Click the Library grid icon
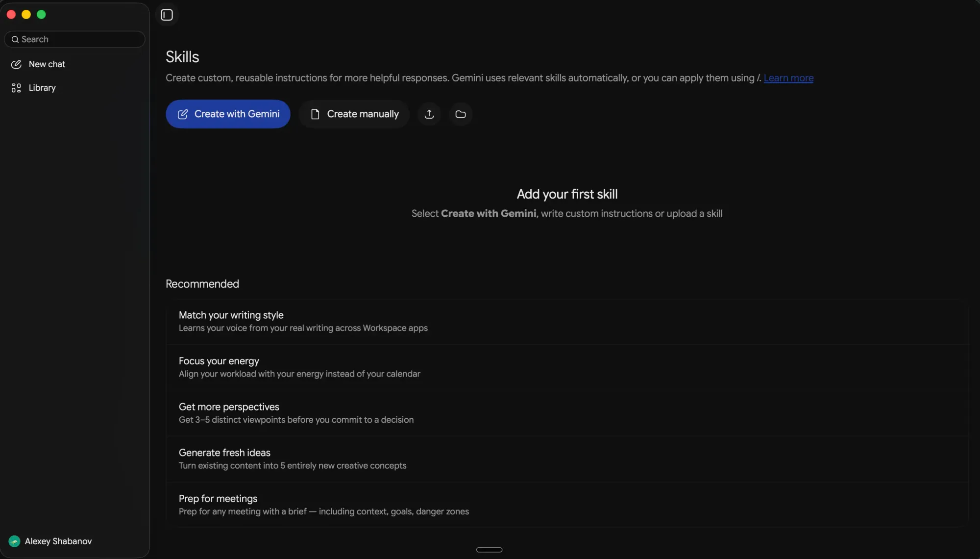 (x=16, y=88)
